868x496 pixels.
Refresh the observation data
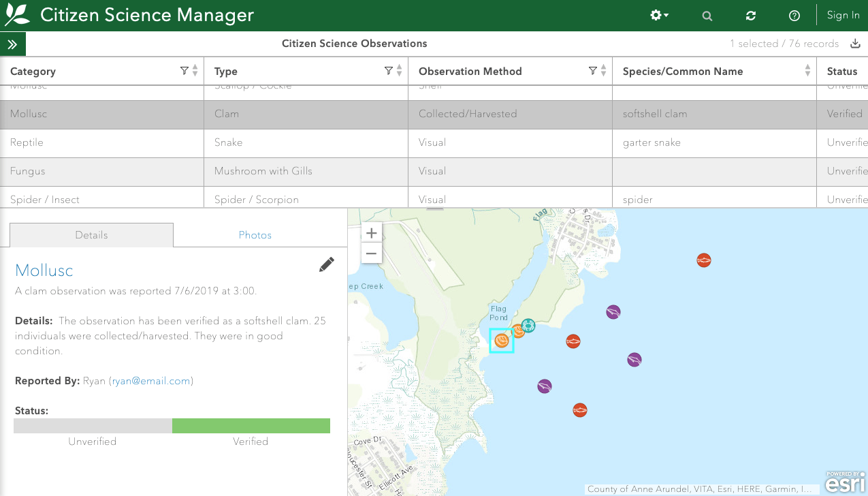pos(750,15)
